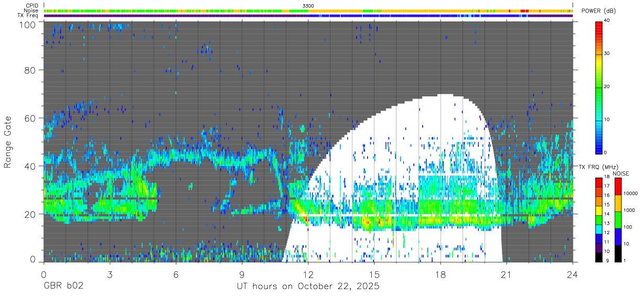644x297 pixels.
Task: Click the 1 label on NOISE scale
Action: coord(625,260)
